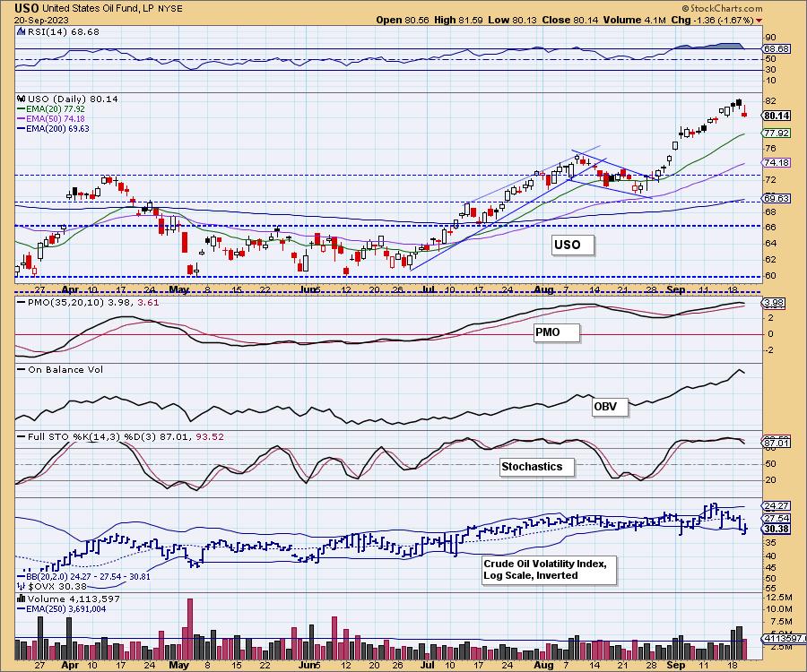Screen dimensions: 807x672
Task: Click the On Balance Vol legend
Action: click(60, 370)
